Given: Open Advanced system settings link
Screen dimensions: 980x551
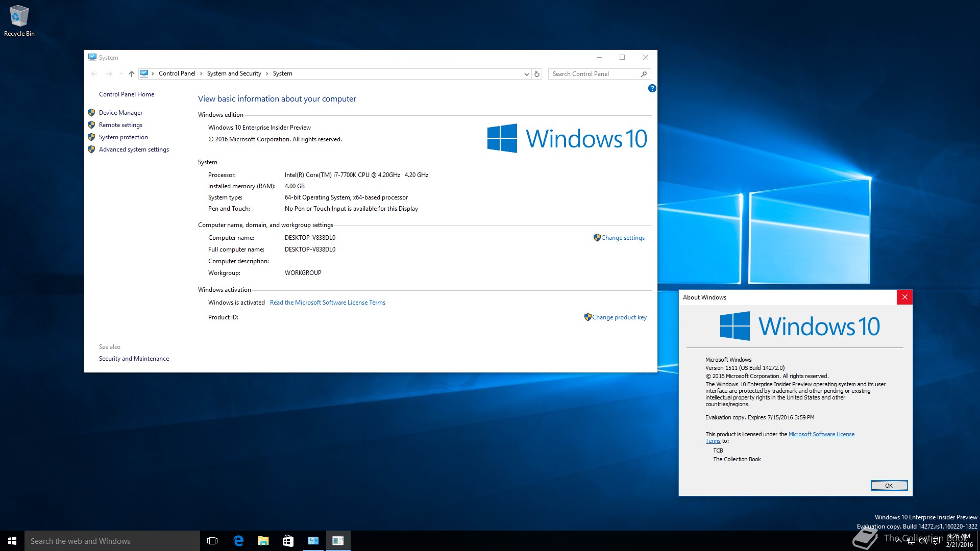Looking at the screenshot, I should pos(134,149).
